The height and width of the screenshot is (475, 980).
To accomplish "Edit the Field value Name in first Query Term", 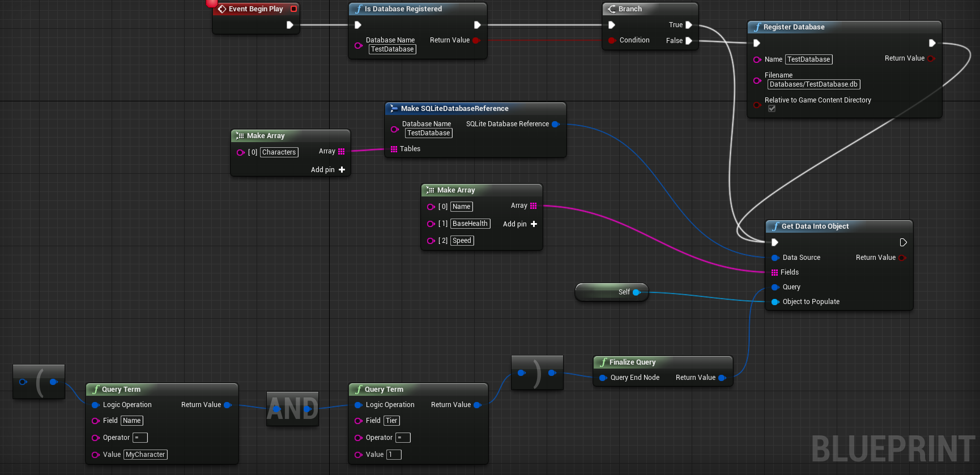I will click(x=132, y=421).
